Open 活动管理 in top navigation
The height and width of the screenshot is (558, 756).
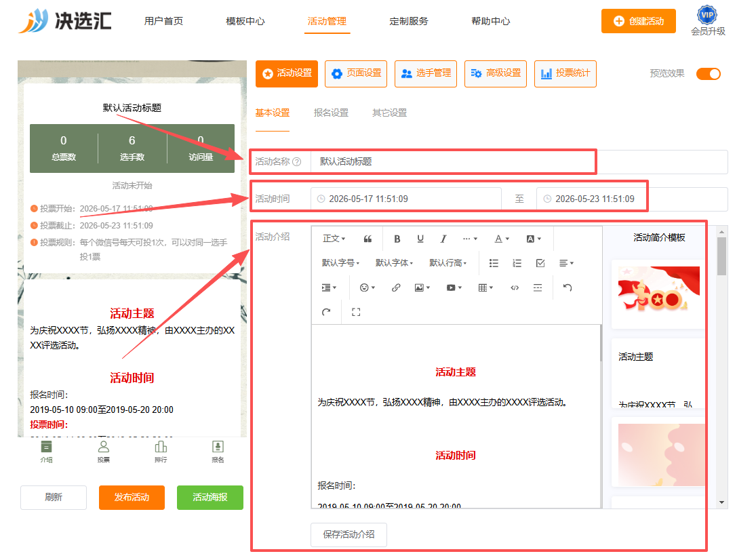coord(327,21)
